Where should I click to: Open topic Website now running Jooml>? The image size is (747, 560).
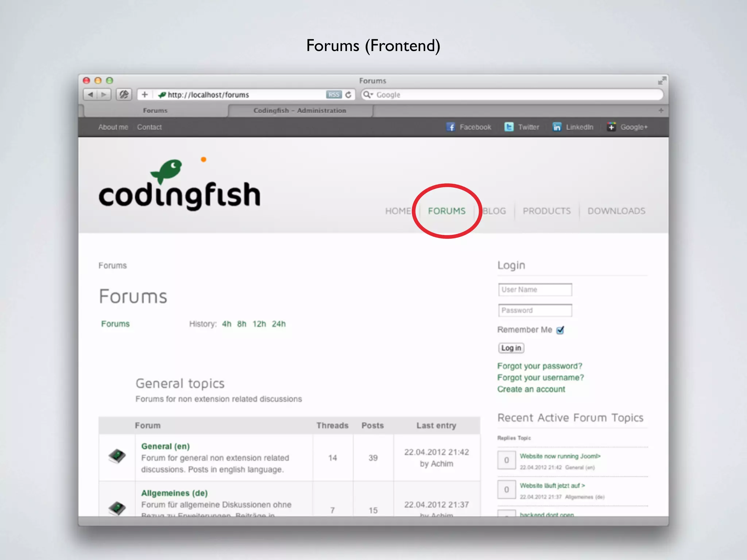[x=560, y=456]
